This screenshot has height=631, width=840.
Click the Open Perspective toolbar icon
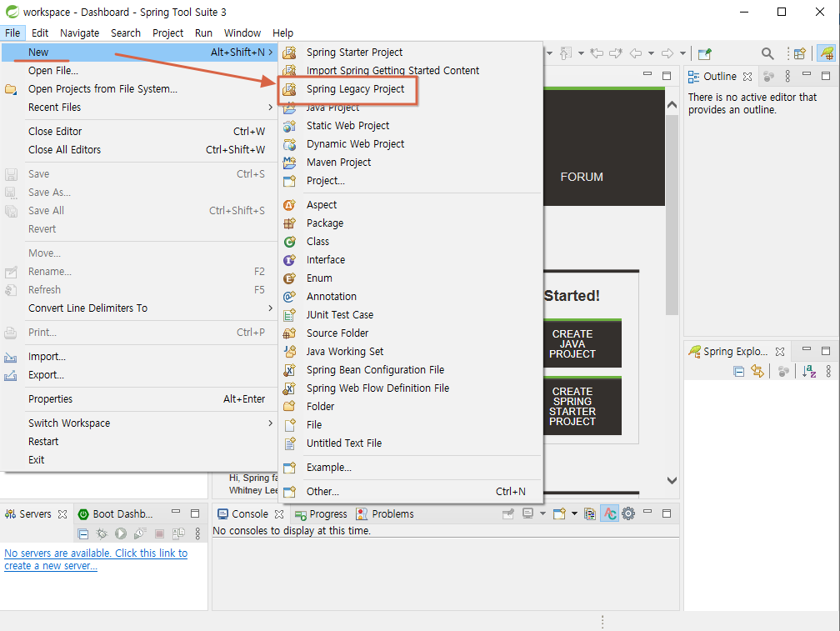point(800,53)
